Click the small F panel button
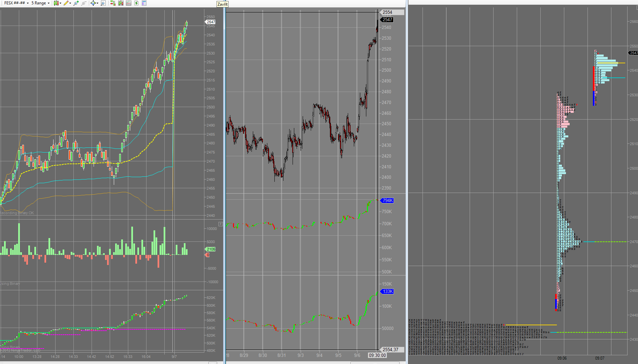The width and height of the screenshot is (638, 364). 221,224
